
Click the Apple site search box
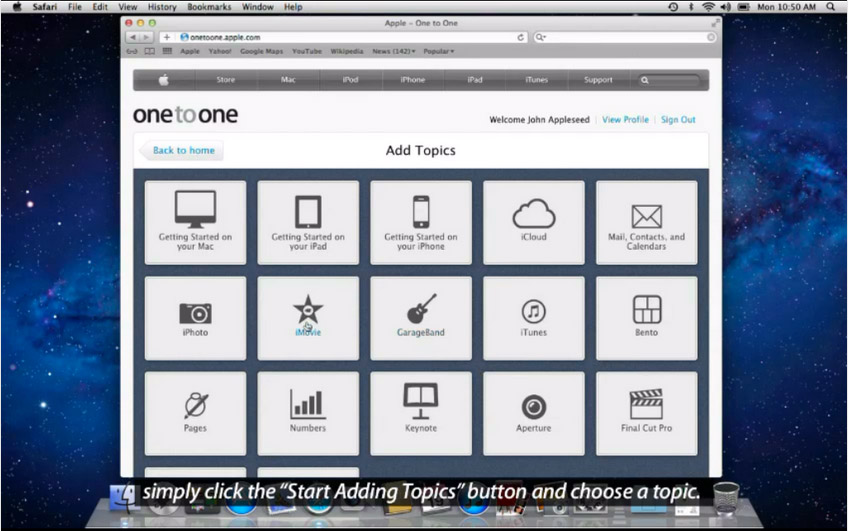670,80
